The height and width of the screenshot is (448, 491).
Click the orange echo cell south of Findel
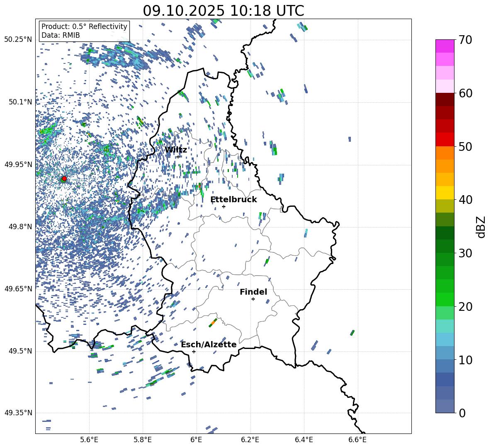point(213,322)
